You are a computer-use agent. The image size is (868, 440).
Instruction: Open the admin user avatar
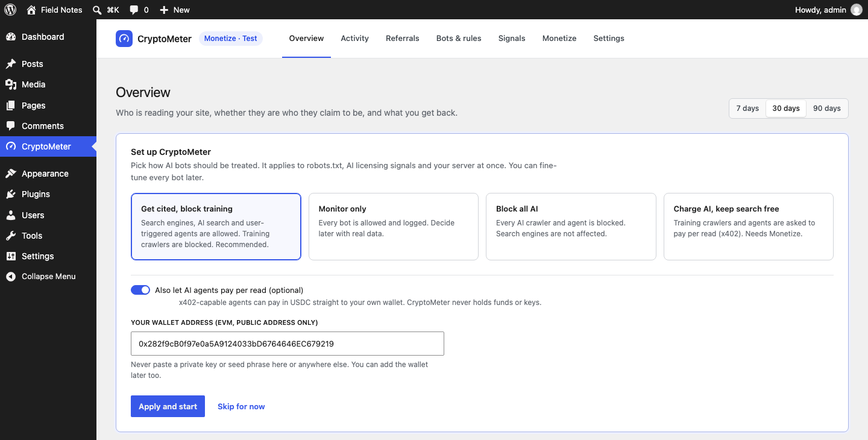pyautogui.click(x=856, y=10)
